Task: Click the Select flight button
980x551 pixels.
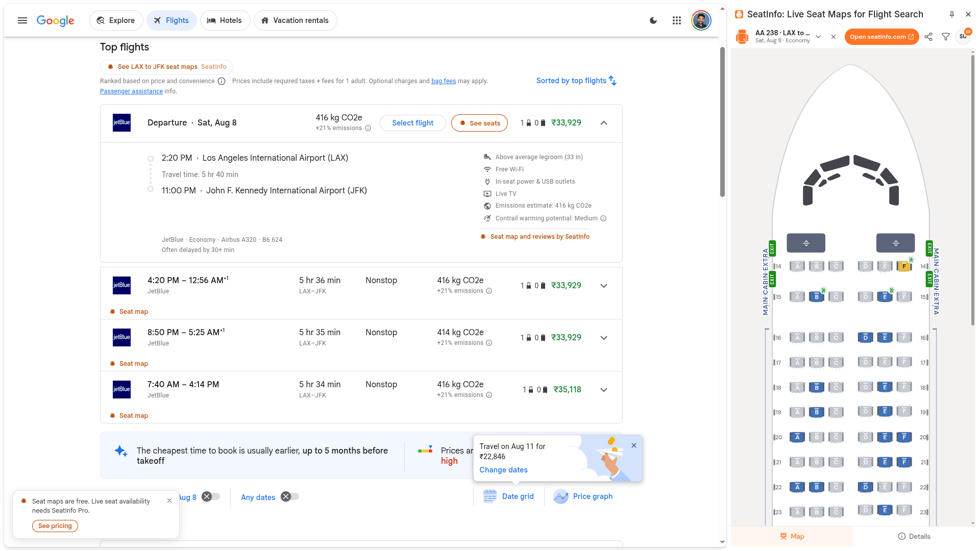Action: tap(412, 123)
